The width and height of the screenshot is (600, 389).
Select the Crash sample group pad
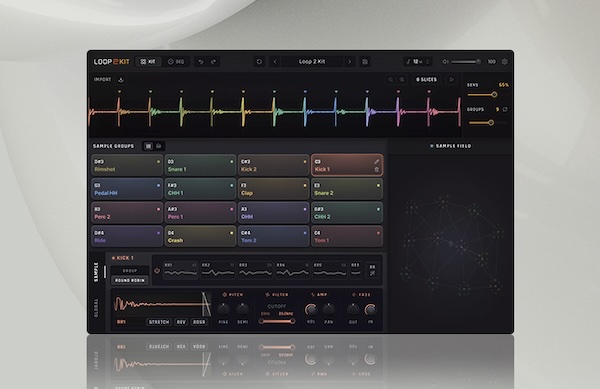200,236
